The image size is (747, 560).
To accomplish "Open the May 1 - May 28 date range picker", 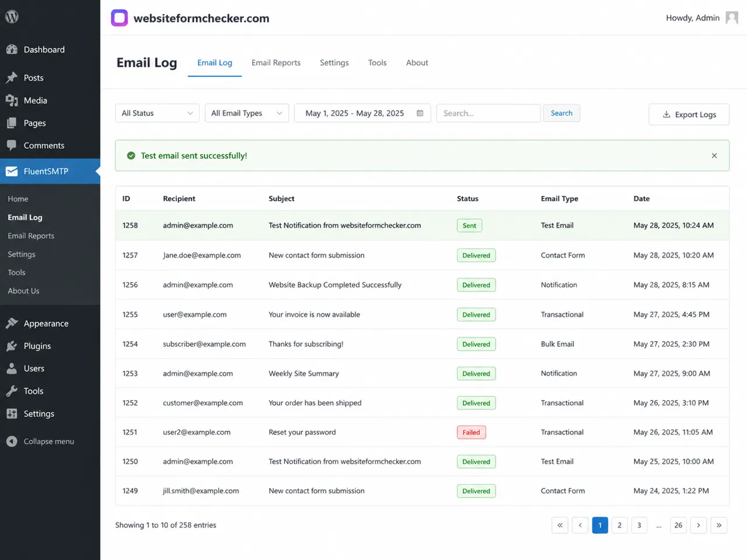I will (x=362, y=113).
